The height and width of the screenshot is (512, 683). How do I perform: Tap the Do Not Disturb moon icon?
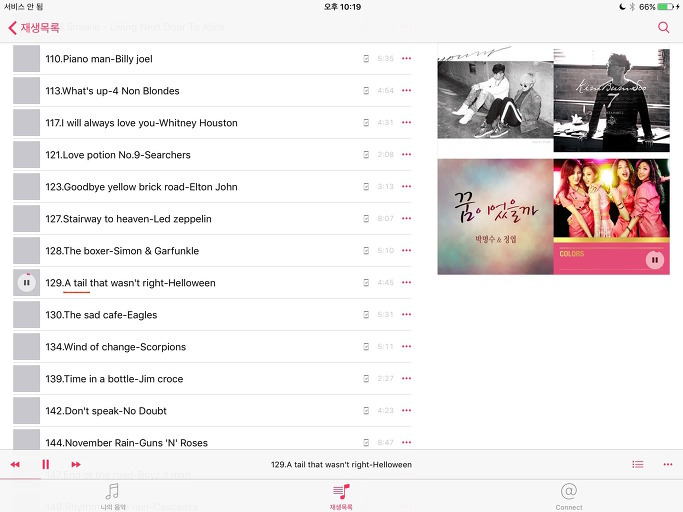[x=622, y=7]
